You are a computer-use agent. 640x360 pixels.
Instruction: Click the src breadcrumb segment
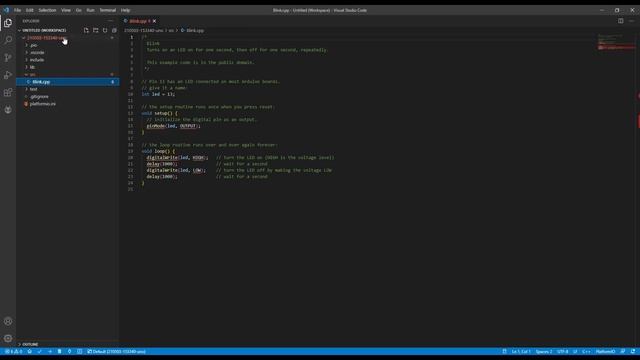[171, 30]
